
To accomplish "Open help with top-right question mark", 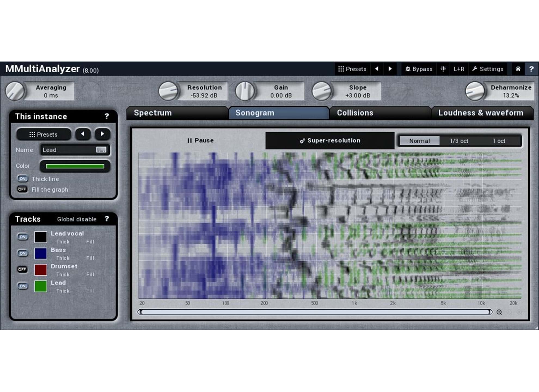I will 531,69.
